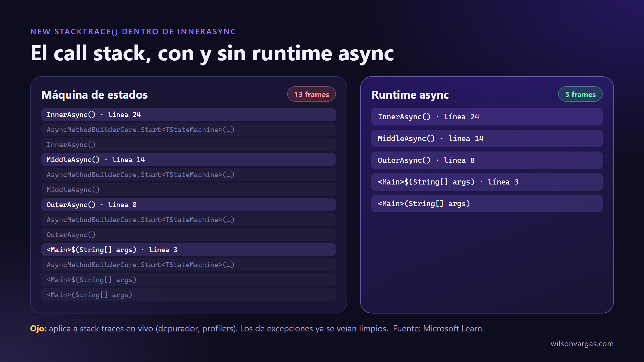Viewport: 644px width, 362px height.
Task: Click '<Main>(String[] args)' row in Runtime async
Action: (x=487, y=204)
